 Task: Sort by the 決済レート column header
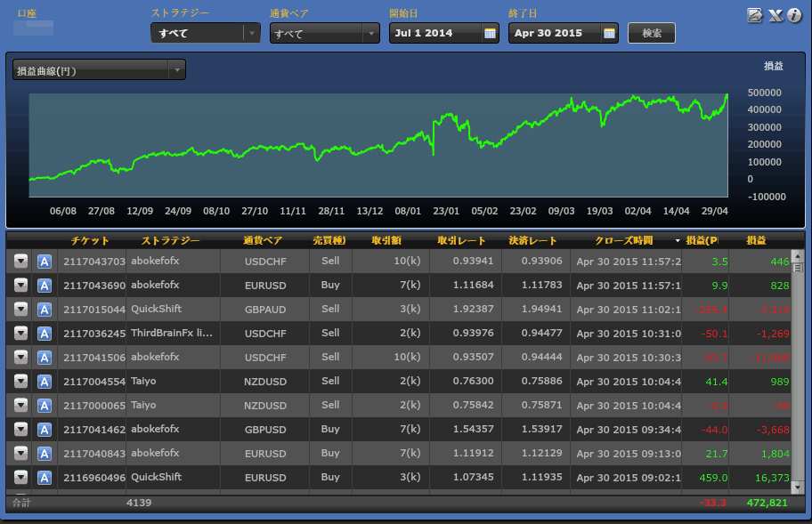(x=532, y=240)
